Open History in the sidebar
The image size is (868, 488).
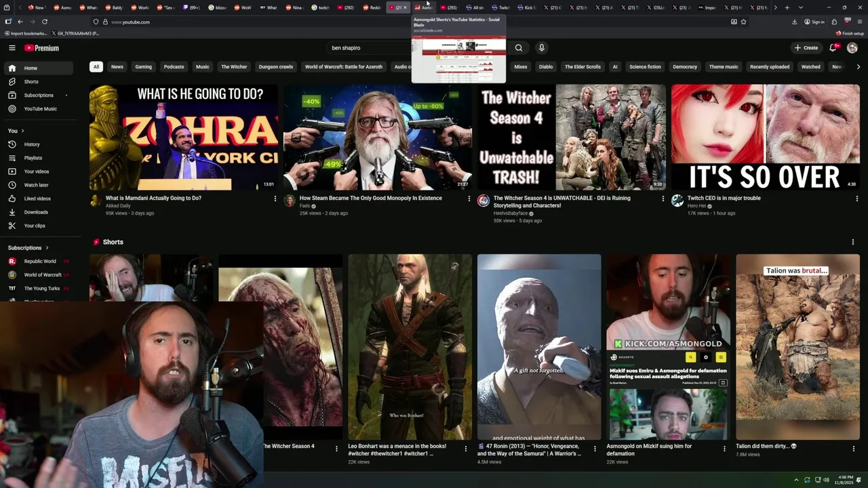coord(40,144)
